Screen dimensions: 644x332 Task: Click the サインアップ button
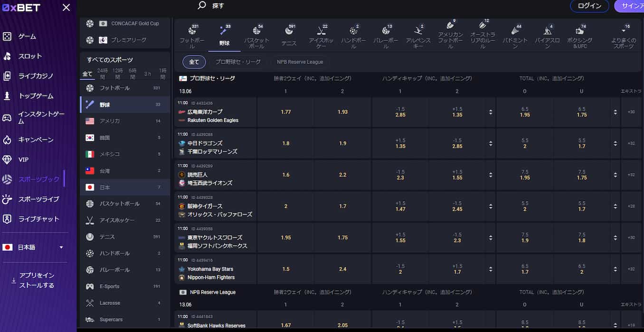(x=629, y=6)
